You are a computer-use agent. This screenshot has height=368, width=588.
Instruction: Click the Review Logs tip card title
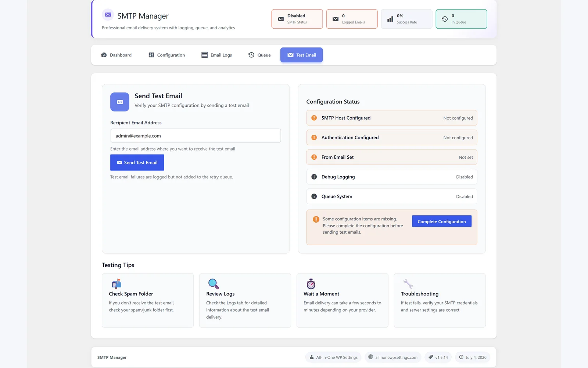coord(220,294)
